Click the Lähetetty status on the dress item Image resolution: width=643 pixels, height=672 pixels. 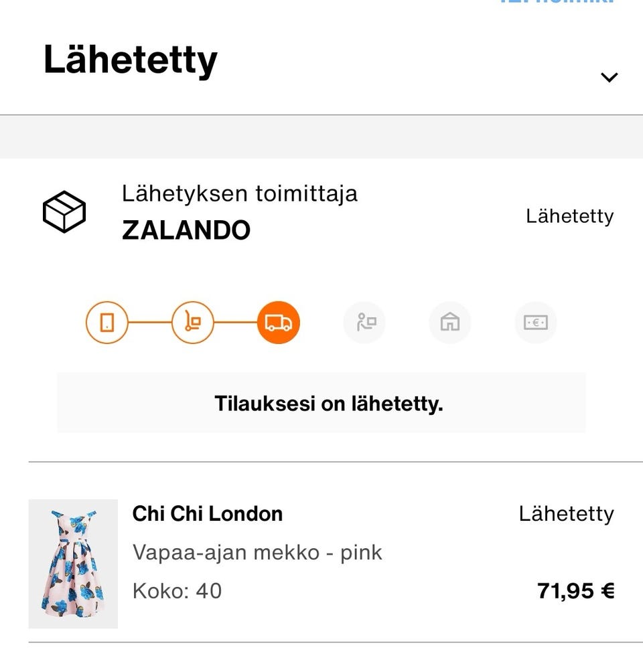coord(566,514)
